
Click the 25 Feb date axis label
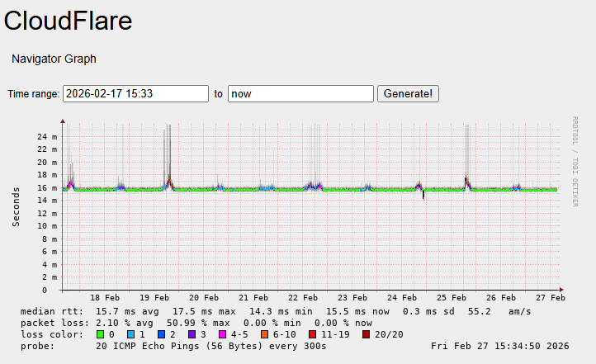[x=452, y=297]
